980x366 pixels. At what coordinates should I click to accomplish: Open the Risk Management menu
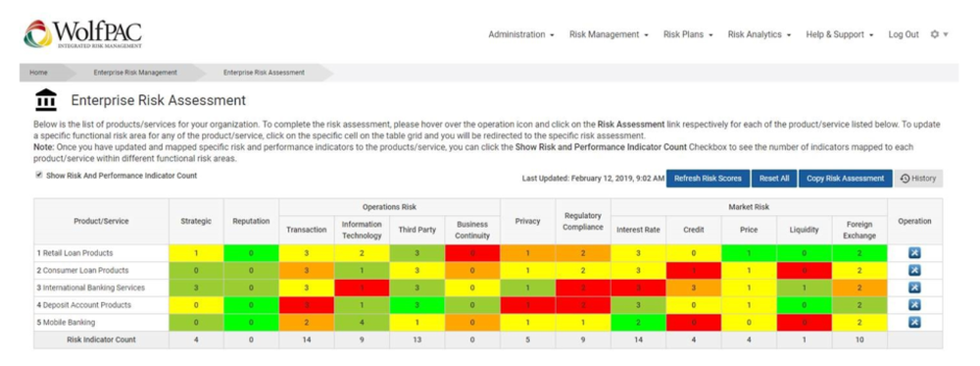[609, 35]
